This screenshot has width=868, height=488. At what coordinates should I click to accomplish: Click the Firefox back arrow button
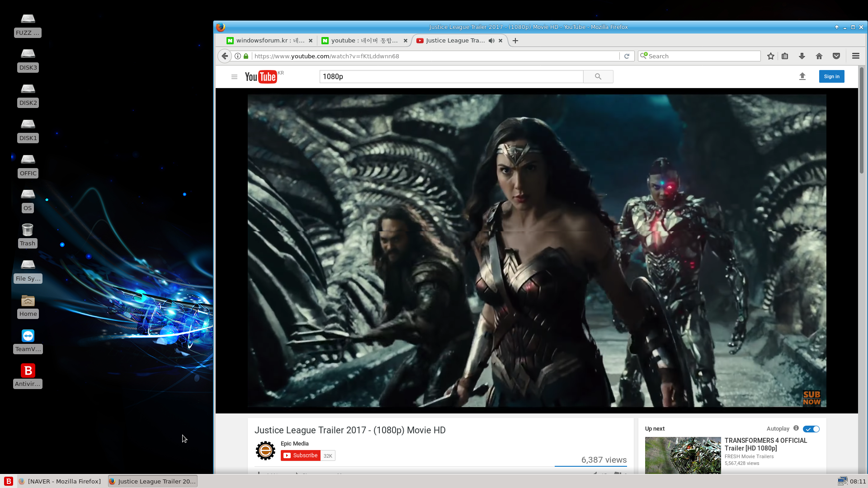point(225,56)
